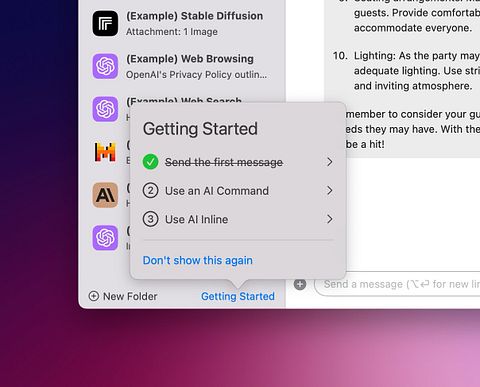Toggle the Getting Started link at bottom
This screenshot has height=387, width=480.
tap(238, 296)
